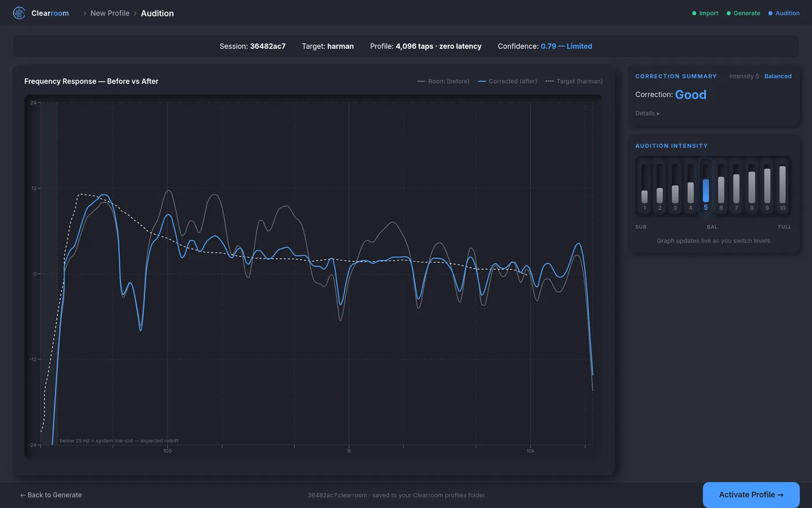This screenshot has height=508, width=812.
Task: Click the BAL intensity scale label
Action: [x=712, y=227]
